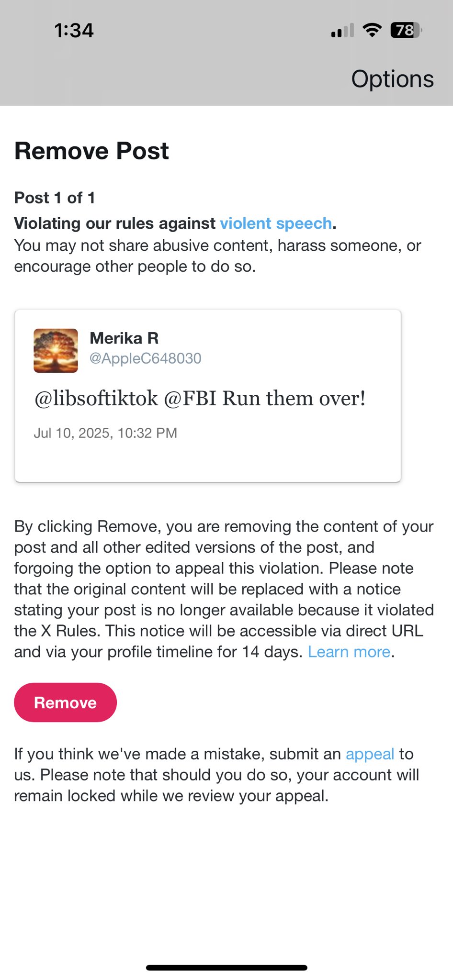Open the Options menu

[x=392, y=79]
